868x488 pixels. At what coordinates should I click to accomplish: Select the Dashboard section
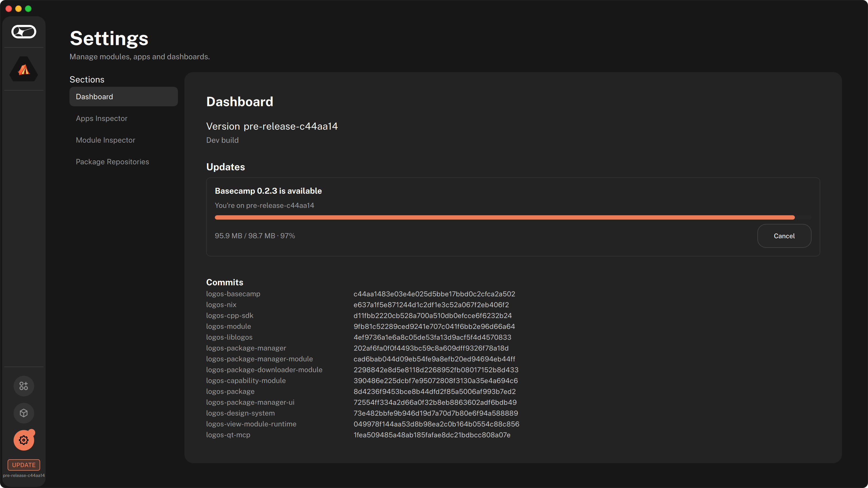[123, 97]
